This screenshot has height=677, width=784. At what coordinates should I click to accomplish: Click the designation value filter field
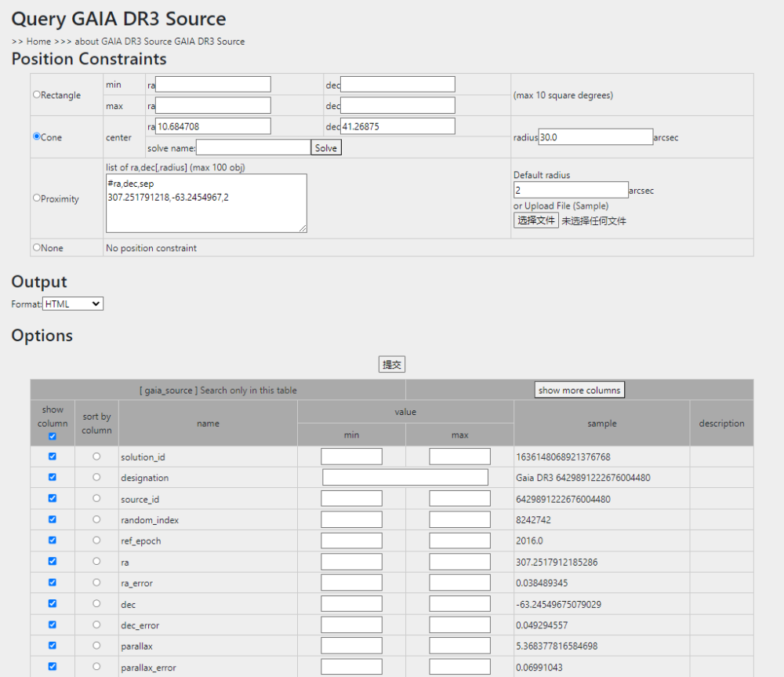click(405, 478)
